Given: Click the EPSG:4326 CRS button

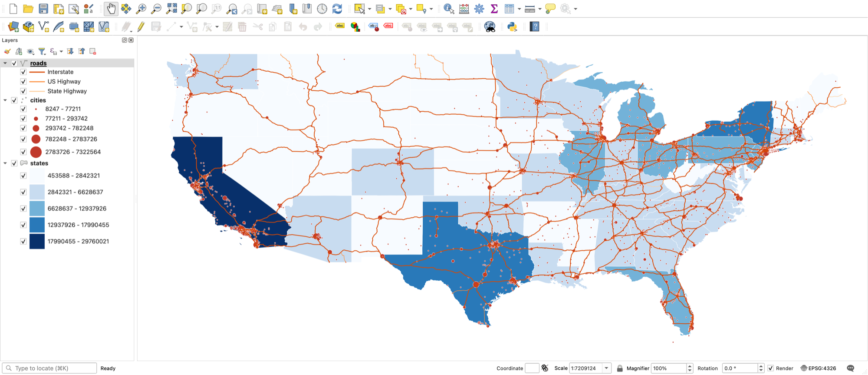Looking at the screenshot, I should click(x=818, y=368).
